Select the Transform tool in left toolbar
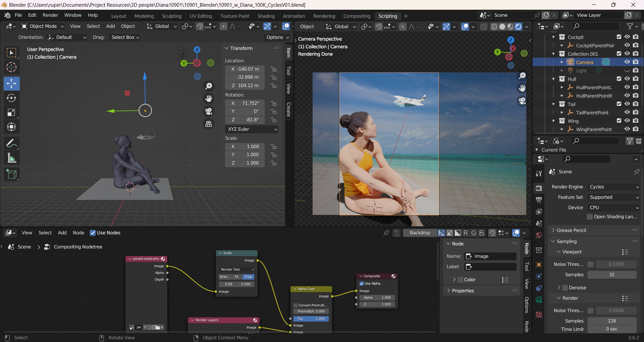The height and width of the screenshot is (342, 644). pyautogui.click(x=11, y=127)
